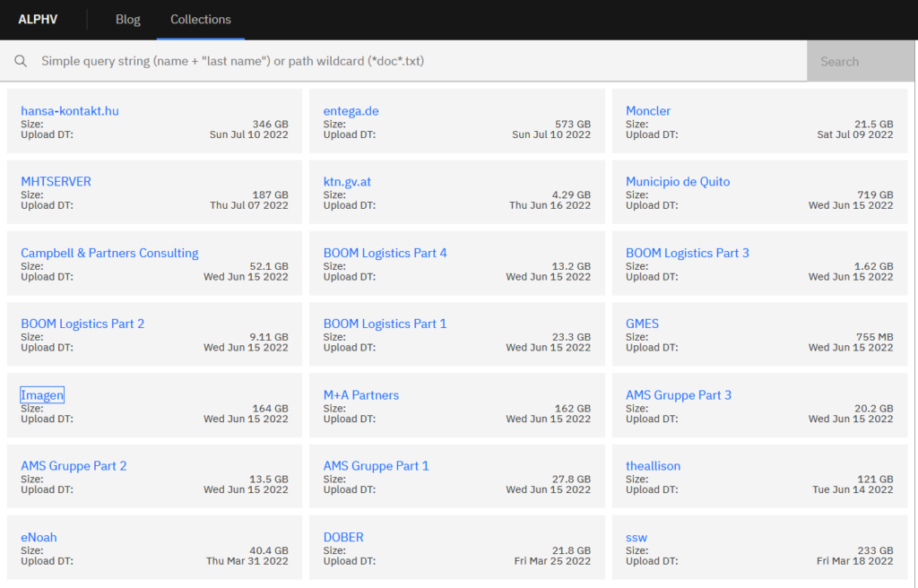Open the MHTSERVER entry
918x588 pixels.
click(56, 181)
